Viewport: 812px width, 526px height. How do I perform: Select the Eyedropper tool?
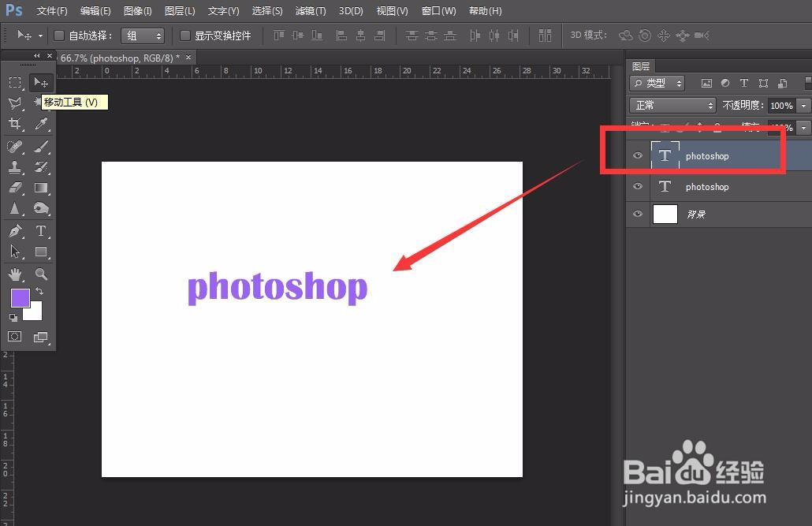pos(41,123)
